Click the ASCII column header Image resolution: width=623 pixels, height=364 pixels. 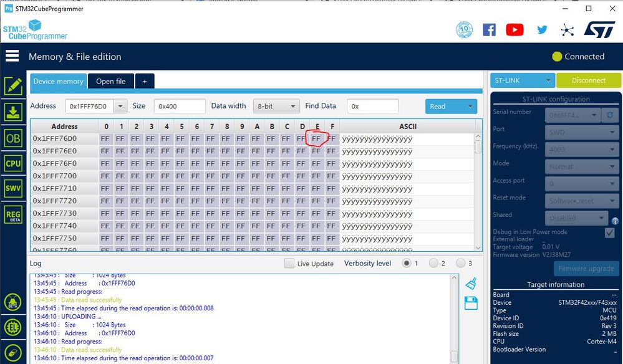(x=408, y=127)
